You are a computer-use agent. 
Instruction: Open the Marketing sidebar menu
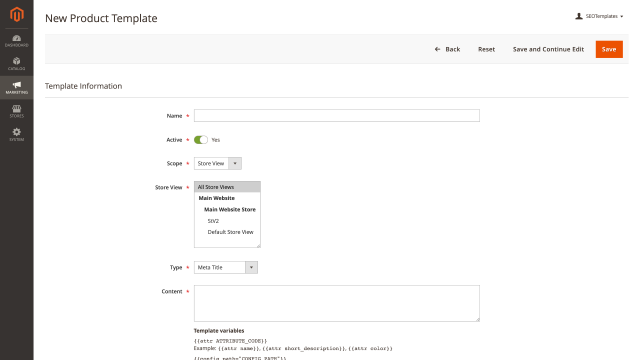pos(17,88)
